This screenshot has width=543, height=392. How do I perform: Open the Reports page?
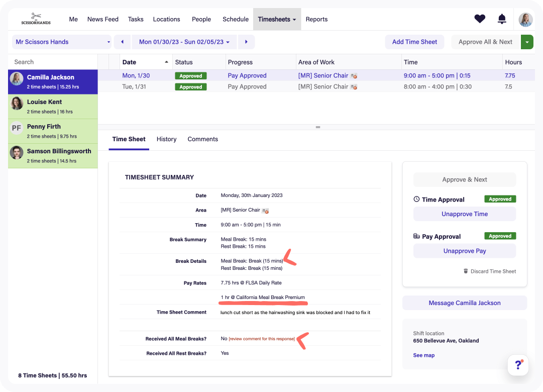(316, 20)
